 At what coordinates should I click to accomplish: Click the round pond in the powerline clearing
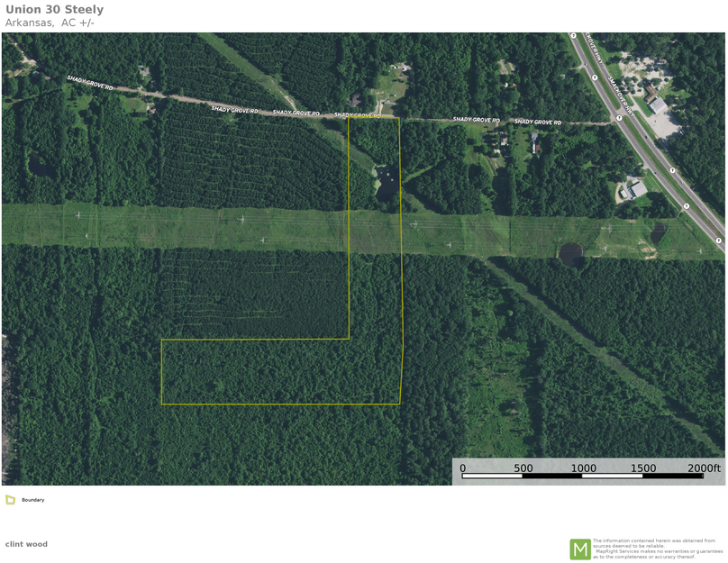[570, 253]
